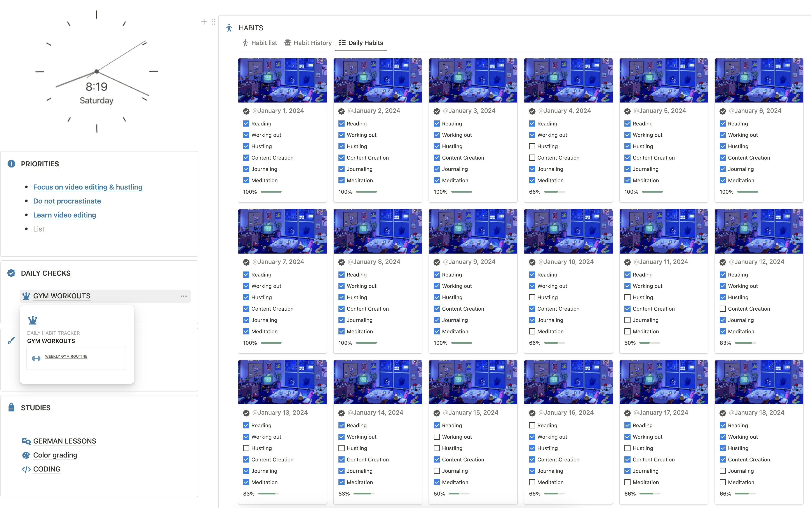This screenshot has height=508, width=812.
Task: Click the 8:19 Saturday clock widget
Action: [96, 71]
